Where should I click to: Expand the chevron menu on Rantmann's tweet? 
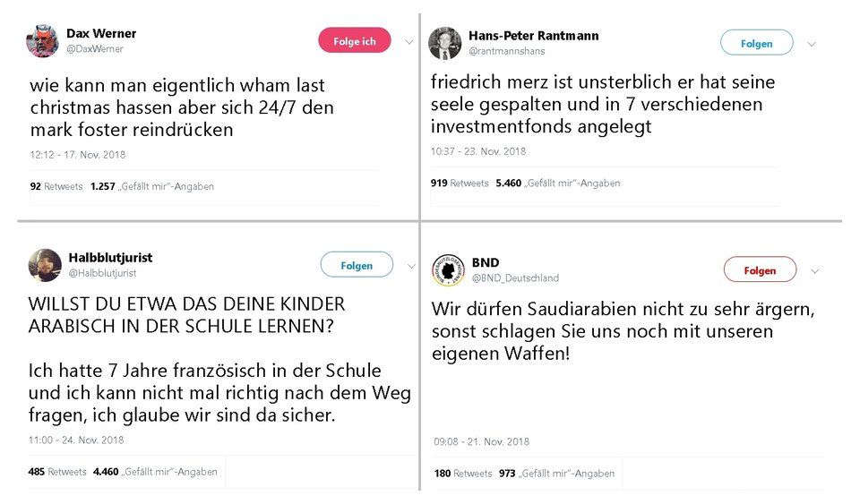point(812,44)
